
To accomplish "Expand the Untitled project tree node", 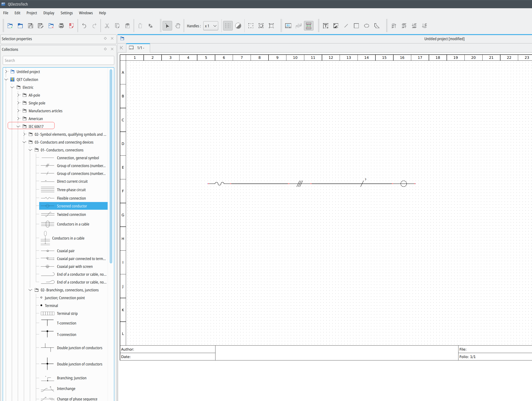I will point(6,72).
